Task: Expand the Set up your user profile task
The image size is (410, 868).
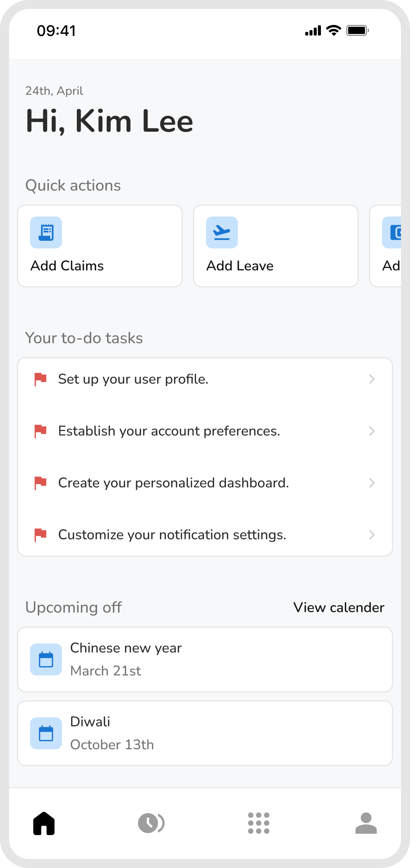Action: pos(205,379)
